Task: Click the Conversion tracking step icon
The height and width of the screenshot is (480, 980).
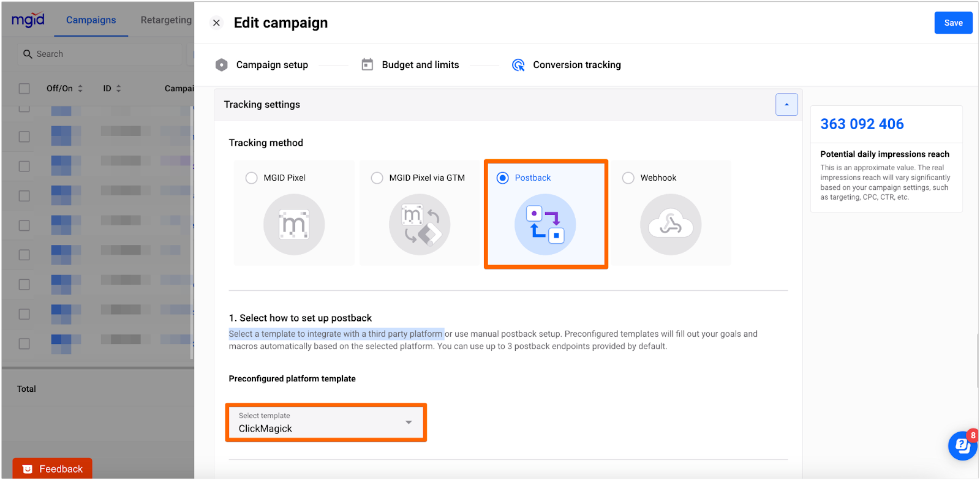Action: point(518,65)
